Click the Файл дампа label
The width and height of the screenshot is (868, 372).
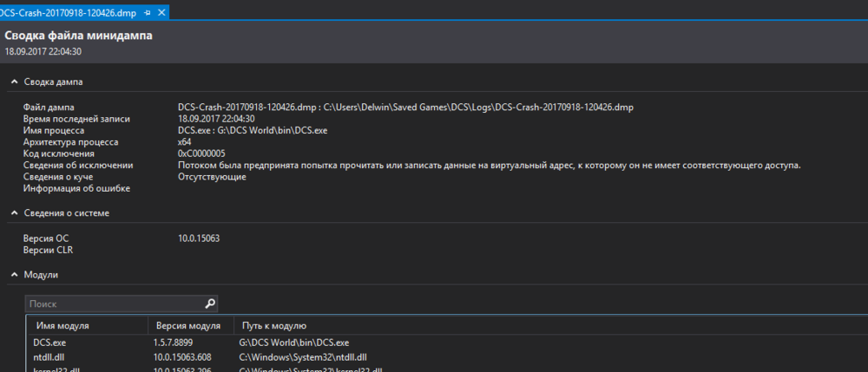49,108
